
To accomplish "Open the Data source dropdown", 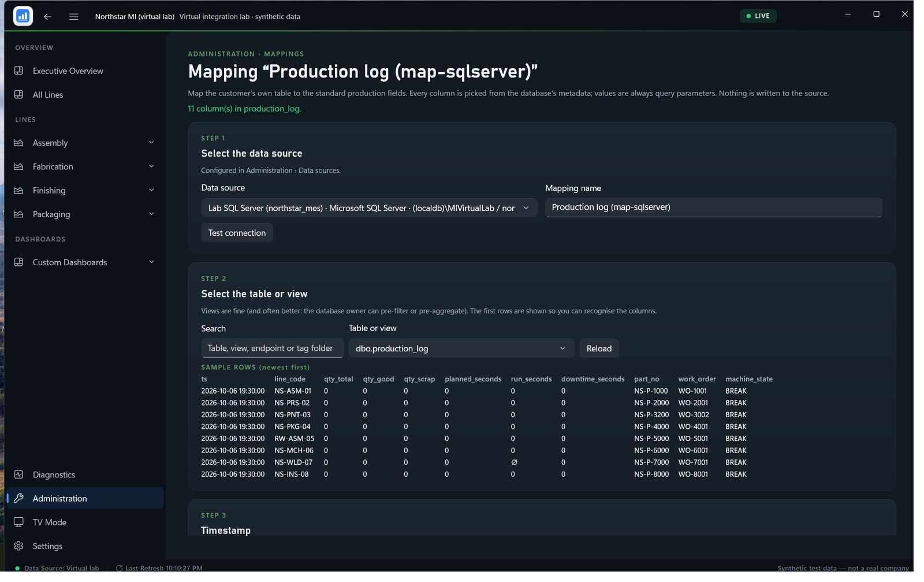I will point(369,208).
